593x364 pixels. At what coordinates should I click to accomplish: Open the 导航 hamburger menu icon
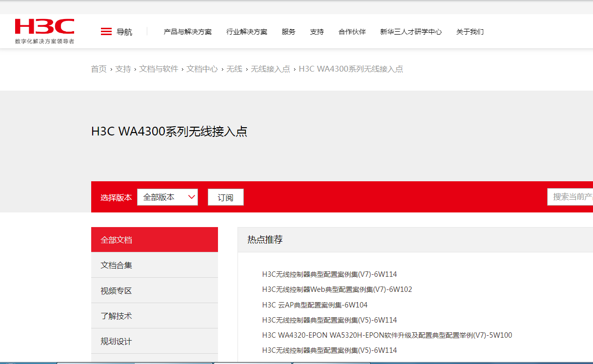click(106, 32)
